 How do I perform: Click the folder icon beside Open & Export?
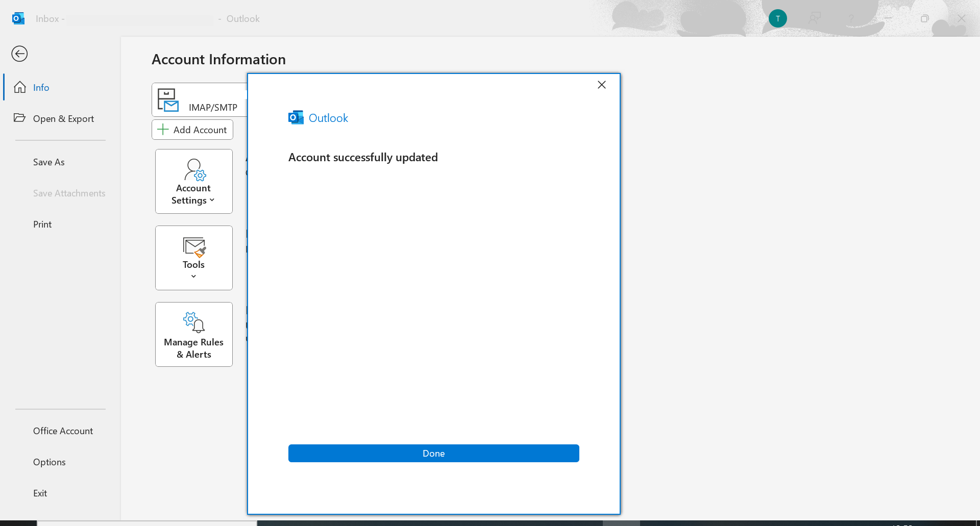click(19, 118)
